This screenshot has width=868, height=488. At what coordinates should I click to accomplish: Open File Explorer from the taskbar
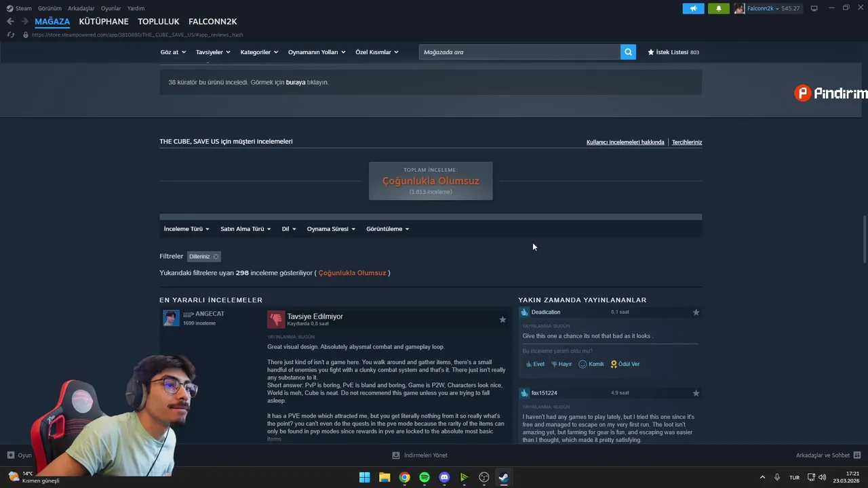(x=384, y=477)
